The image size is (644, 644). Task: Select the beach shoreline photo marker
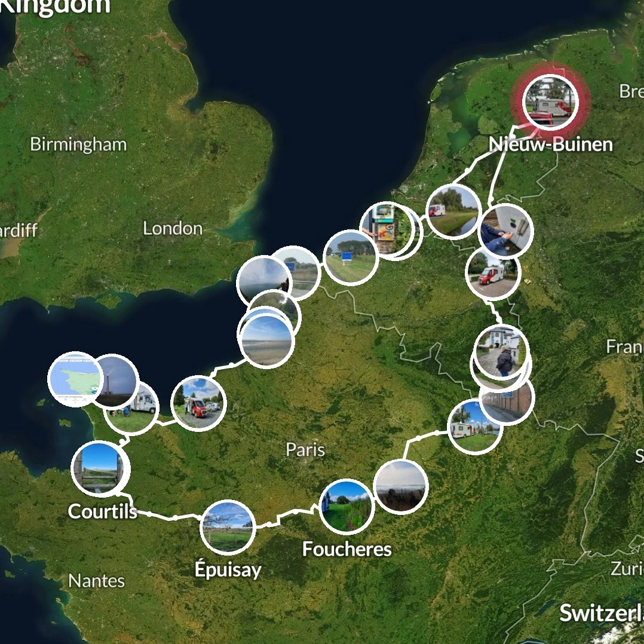click(x=267, y=341)
